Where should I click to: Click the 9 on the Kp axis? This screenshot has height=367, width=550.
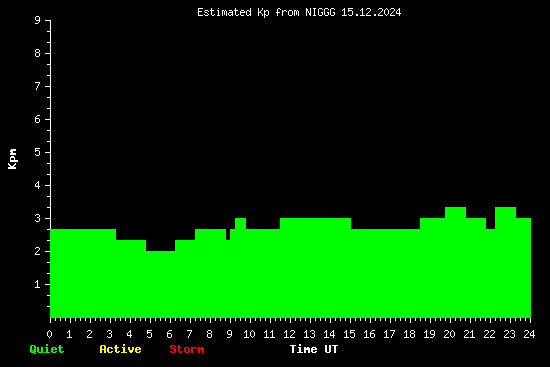38,20
